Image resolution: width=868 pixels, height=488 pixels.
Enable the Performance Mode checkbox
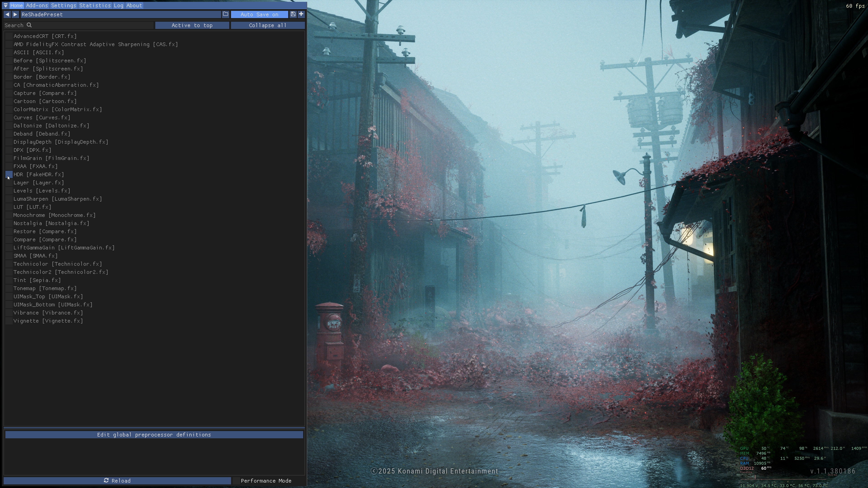(x=236, y=481)
